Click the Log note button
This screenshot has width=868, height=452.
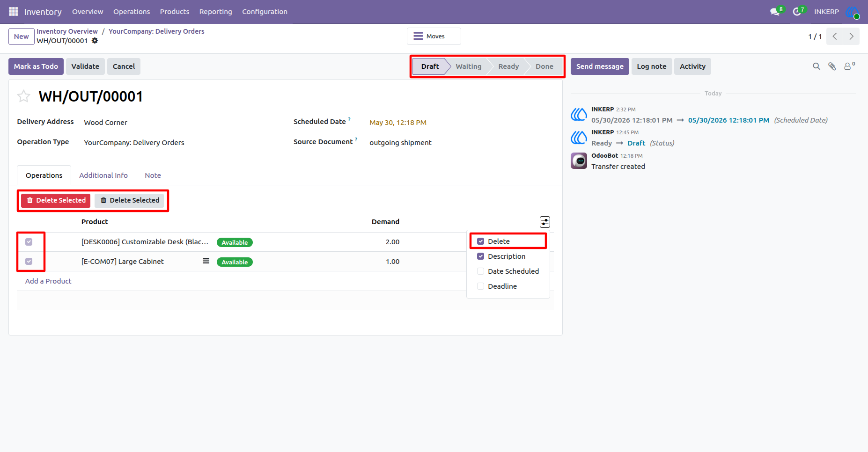652,66
